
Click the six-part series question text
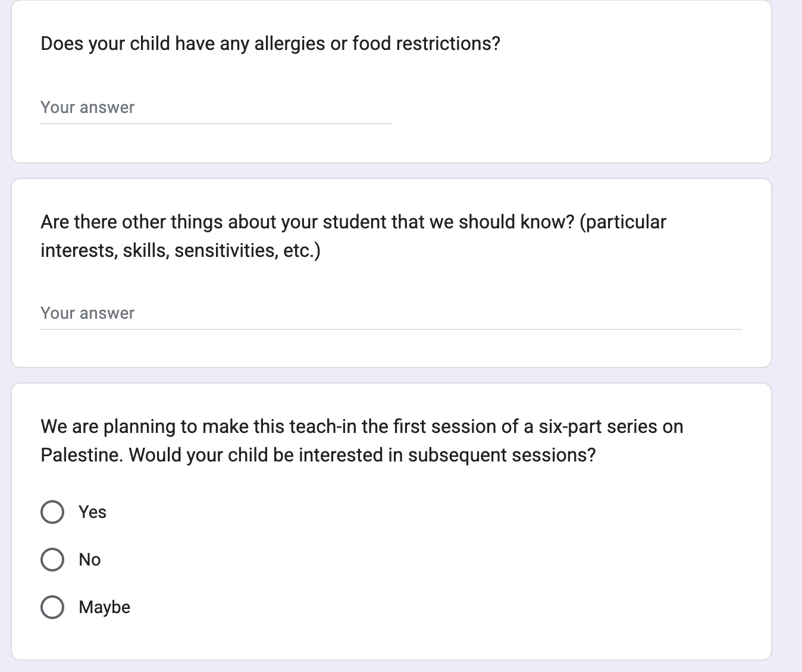(362, 441)
